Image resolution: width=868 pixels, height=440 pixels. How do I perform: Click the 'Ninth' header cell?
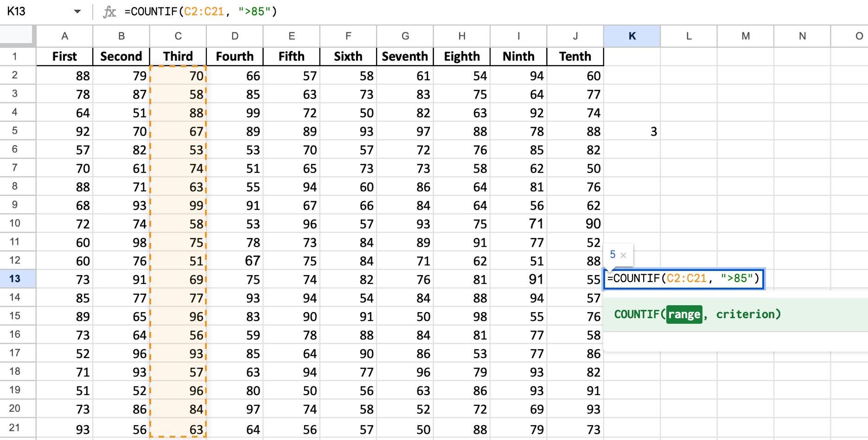[x=518, y=57]
